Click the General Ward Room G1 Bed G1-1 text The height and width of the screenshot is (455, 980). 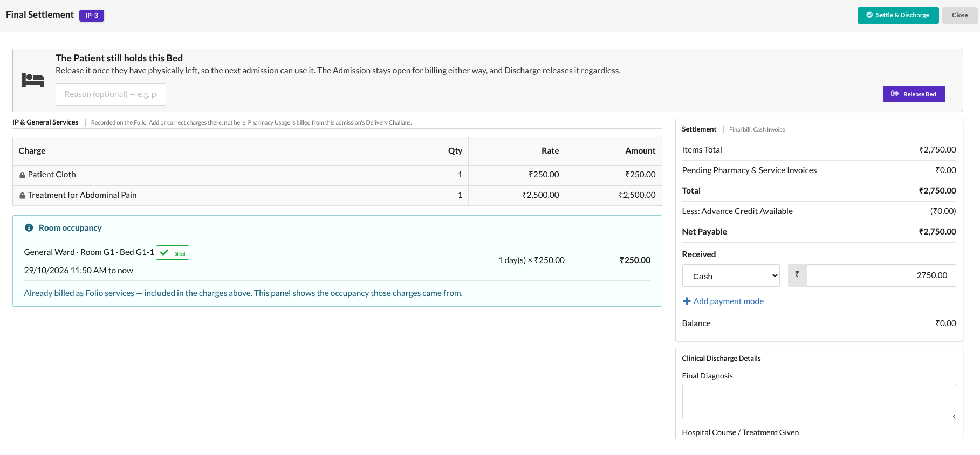click(89, 252)
